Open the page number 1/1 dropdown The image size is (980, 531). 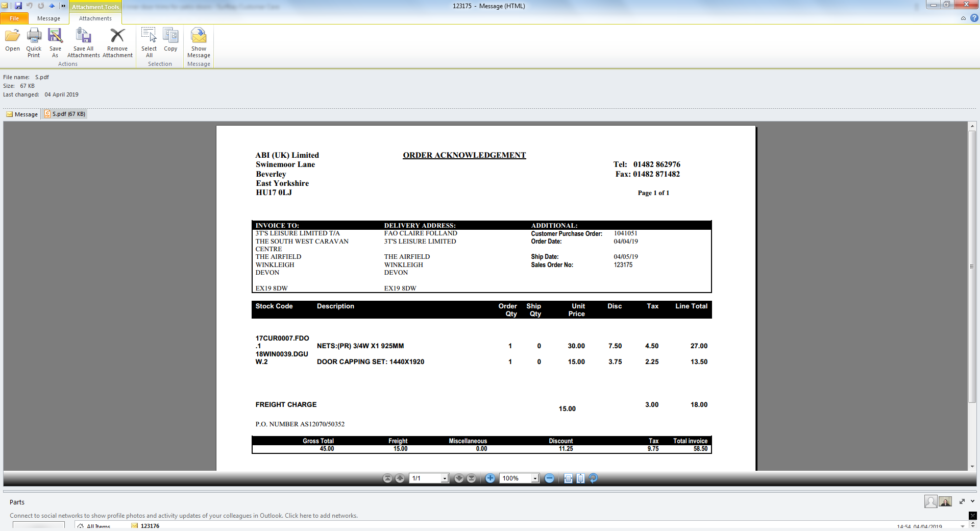pyautogui.click(x=445, y=478)
